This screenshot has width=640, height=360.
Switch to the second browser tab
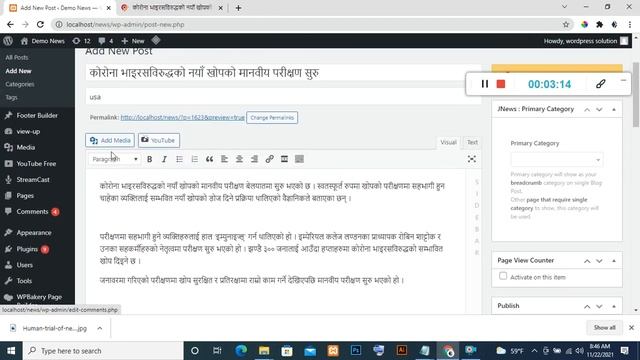point(171,8)
